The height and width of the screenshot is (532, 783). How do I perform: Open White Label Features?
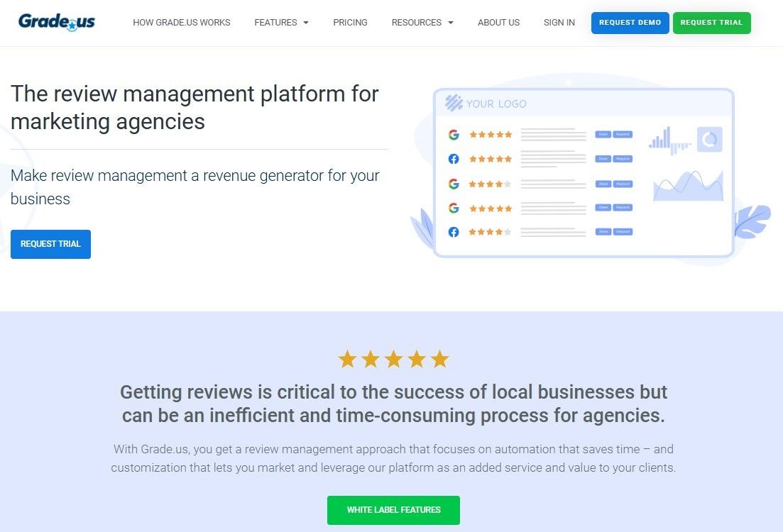click(x=393, y=510)
